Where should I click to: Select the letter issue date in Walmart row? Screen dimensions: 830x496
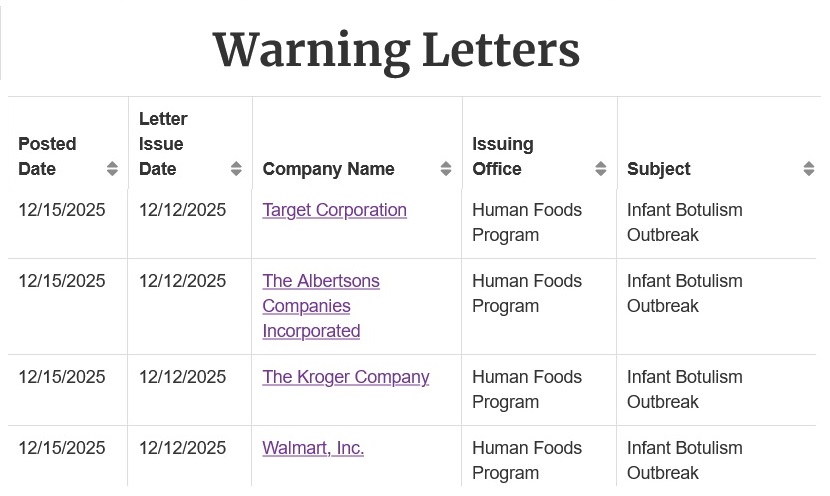point(182,448)
